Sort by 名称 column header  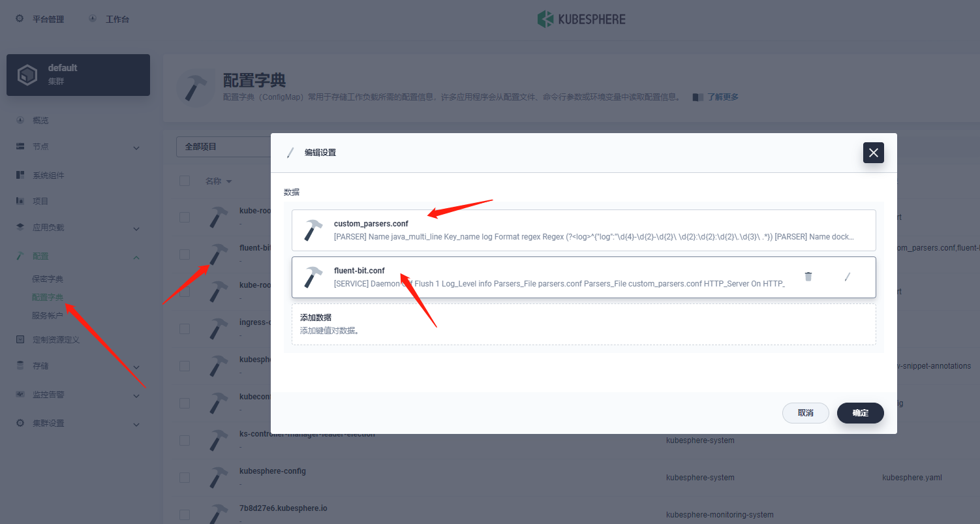[219, 181]
